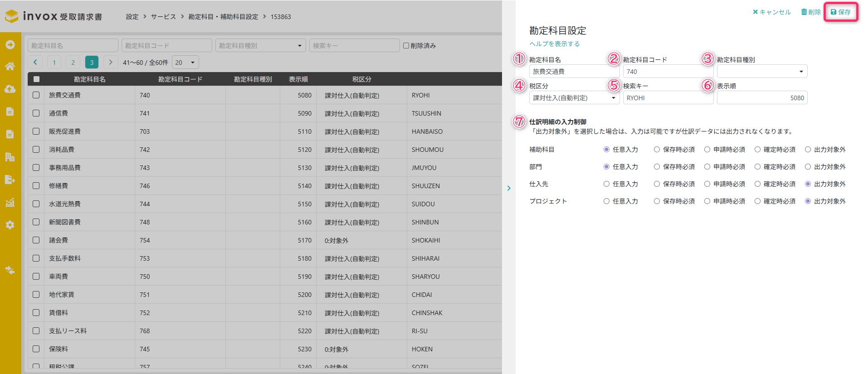Open the cloud upload icon in sidebar
868x374 pixels.
(10, 89)
